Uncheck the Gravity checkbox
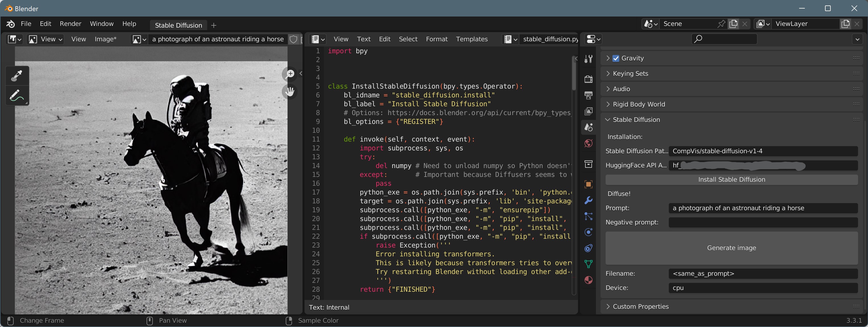 (616, 58)
